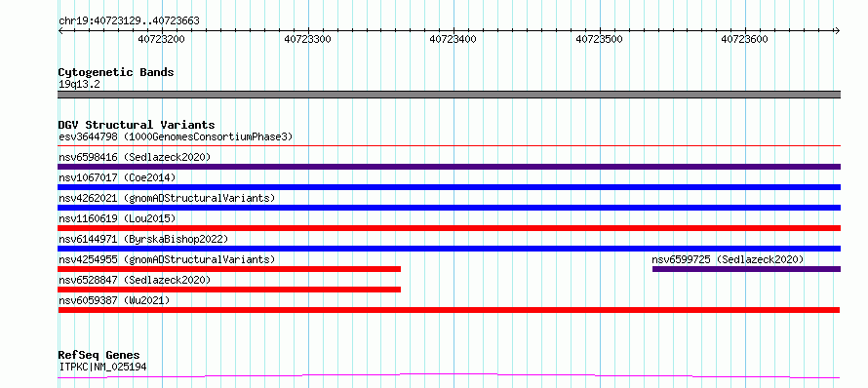868x388 pixels.
Task: Click the RefSeq Genes track title
Action: click(x=99, y=356)
